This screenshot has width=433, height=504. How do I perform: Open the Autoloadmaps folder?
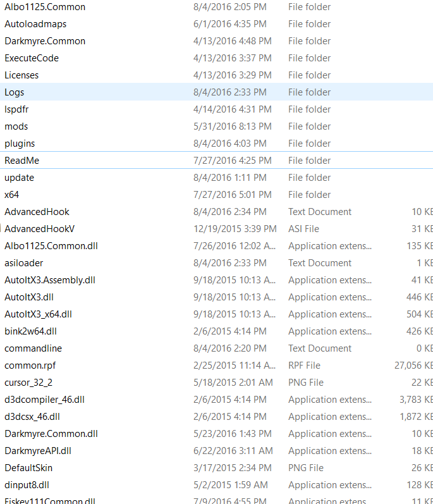click(x=35, y=24)
